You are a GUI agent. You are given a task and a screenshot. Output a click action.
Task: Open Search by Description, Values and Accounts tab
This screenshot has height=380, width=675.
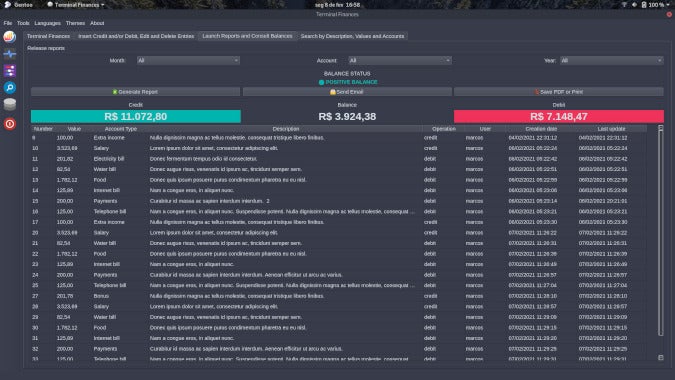[352, 36]
